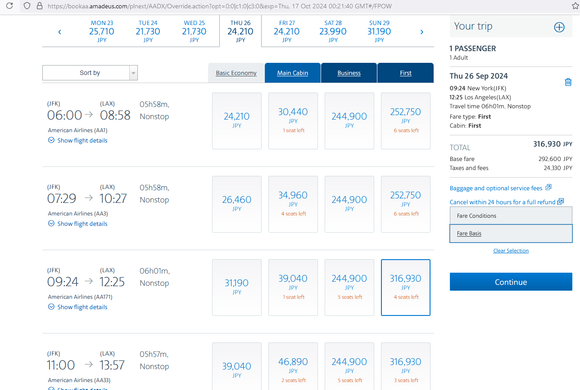Choose 26,460 JPY Basic Economy fare
580x390 pixels.
(x=237, y=204)
